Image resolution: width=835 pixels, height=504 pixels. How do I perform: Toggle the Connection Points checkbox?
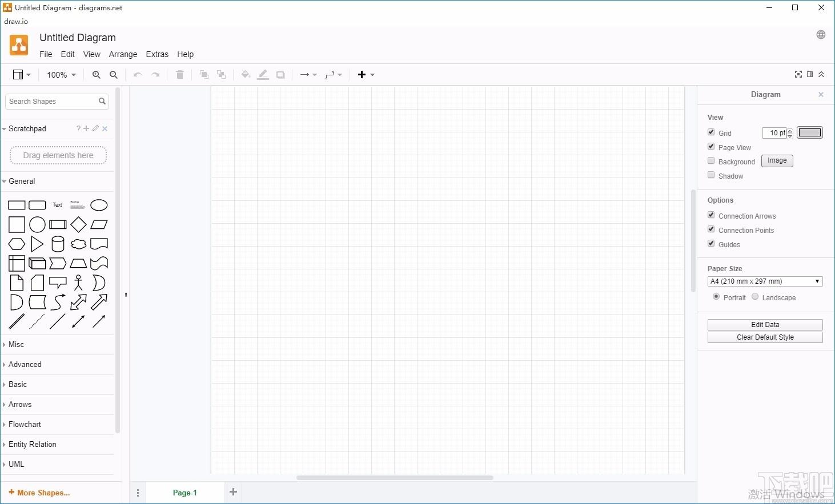[x=711, y=229]
